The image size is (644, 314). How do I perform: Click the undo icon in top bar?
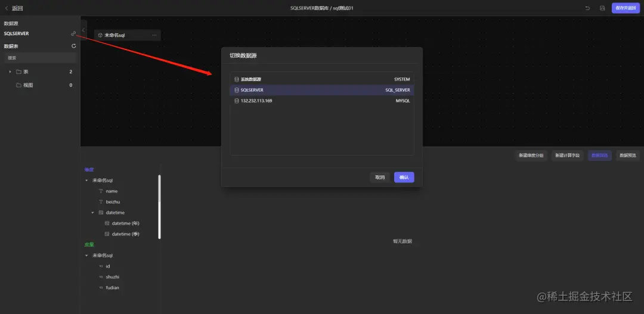tap(588, 8)
